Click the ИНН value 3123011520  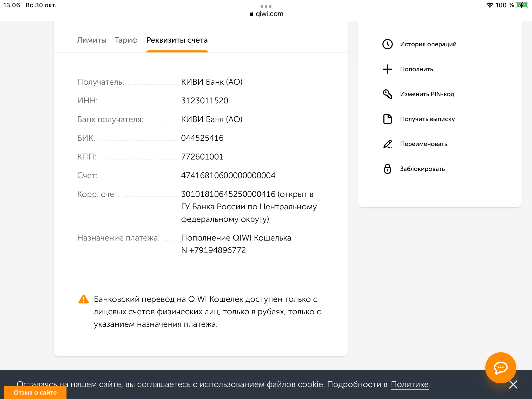[204, 101]
